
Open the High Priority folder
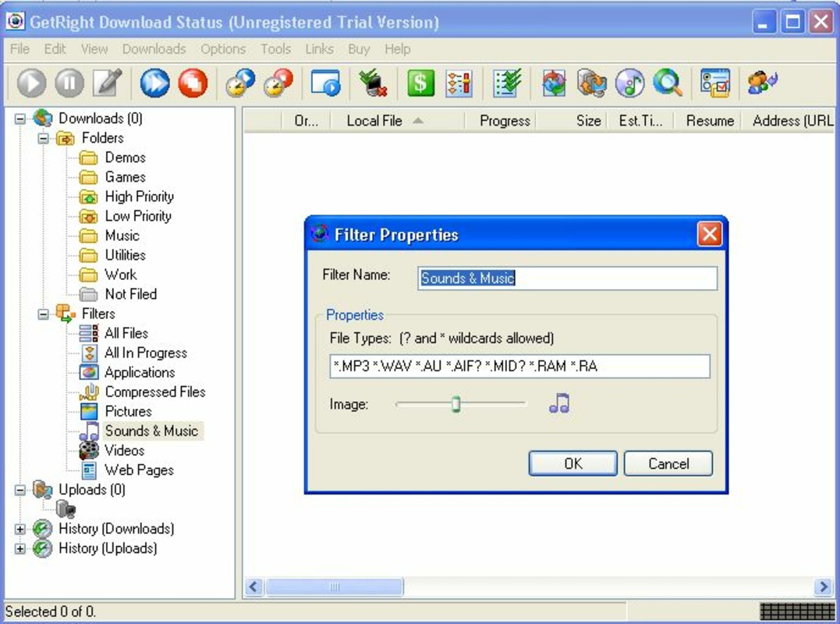coord(138,197)
